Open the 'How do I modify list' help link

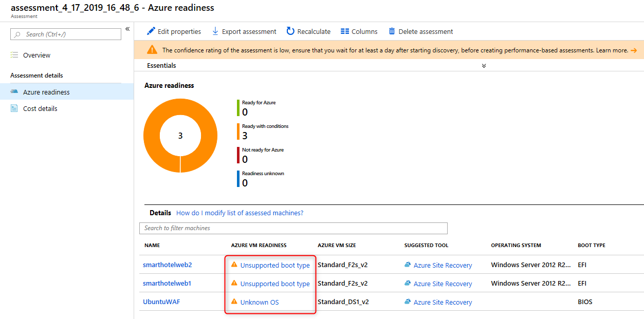[240, 213]
